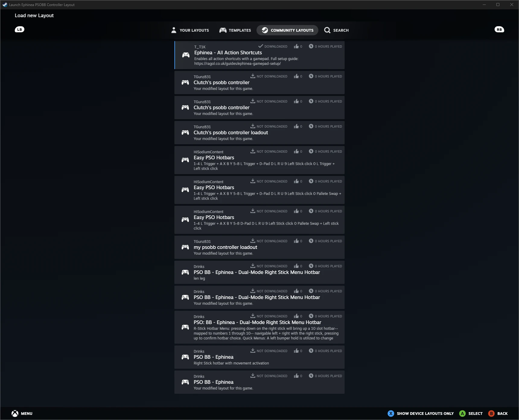Viewport: 519px width, 420px height.
Task: Click the magnifying glass search icon
Action: point(327,30)
